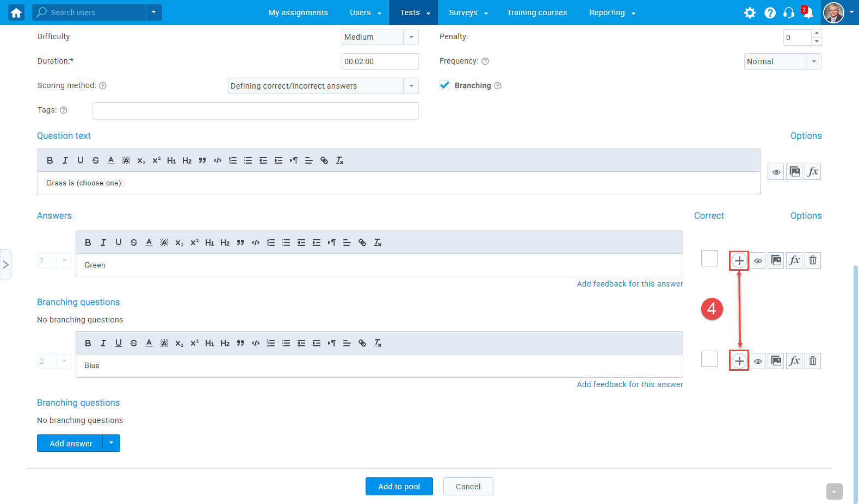Insert formula into question text
The image size is (859, 504).
tap(812, 172)
